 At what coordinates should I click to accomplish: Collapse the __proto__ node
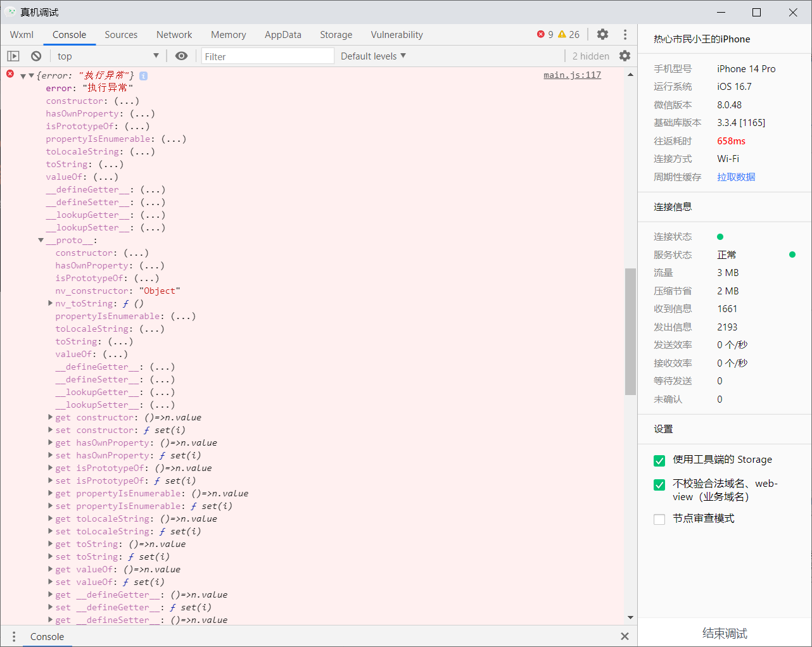[x=41, y=241]
